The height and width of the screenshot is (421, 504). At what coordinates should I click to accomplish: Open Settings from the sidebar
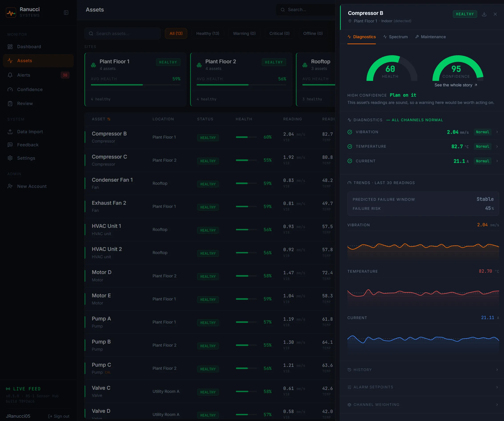(38, 158)
